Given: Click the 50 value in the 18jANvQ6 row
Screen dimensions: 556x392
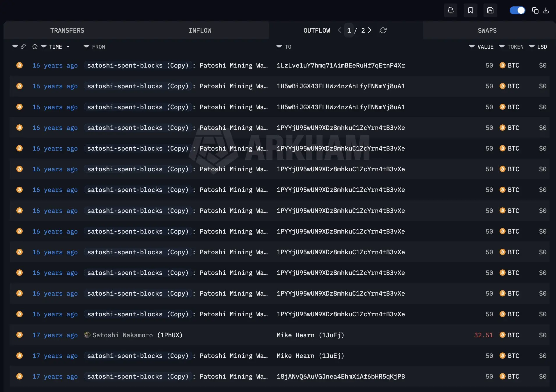Looking at the screenshot, I should click(x=489, y=376).
